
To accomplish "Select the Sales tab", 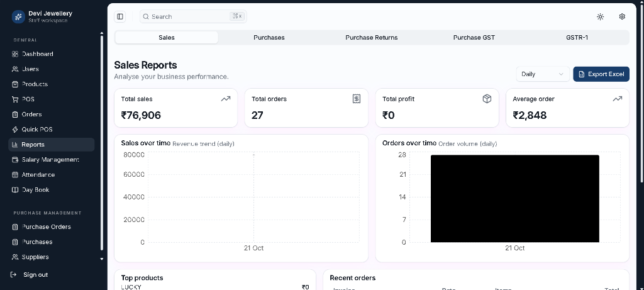I will tap(166, 37).
